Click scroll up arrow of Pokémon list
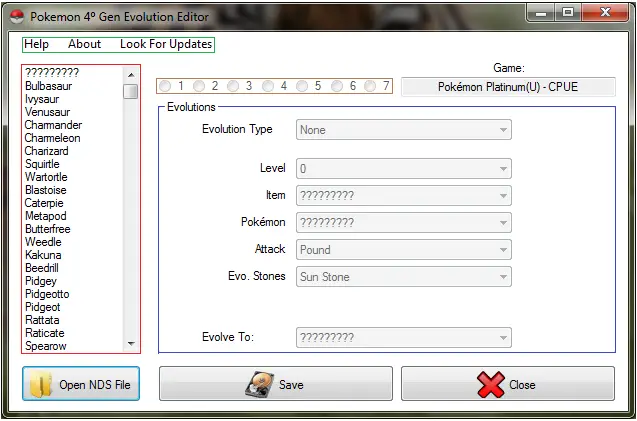Viewport: 637px width, 421px height. pyautogui.click(x=131, y=75)
